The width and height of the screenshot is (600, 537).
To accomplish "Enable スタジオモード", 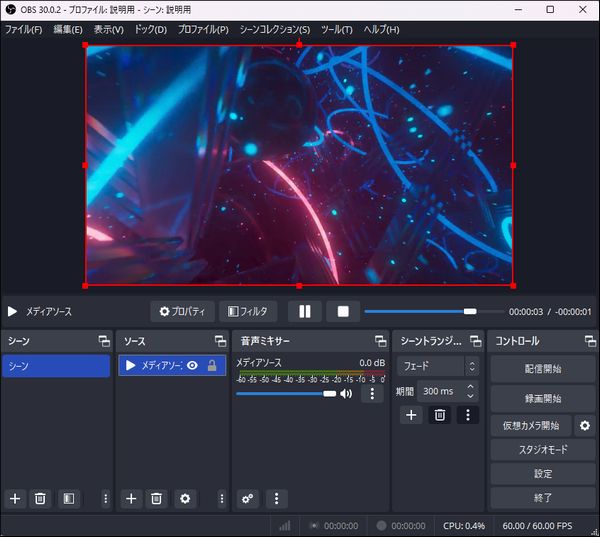I will (x=543, y=450).
